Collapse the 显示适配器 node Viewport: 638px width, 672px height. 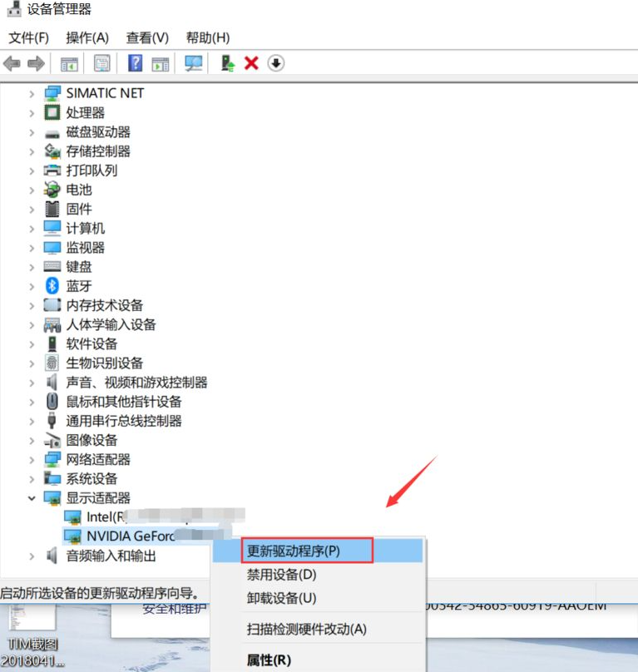tap(32, 497)
